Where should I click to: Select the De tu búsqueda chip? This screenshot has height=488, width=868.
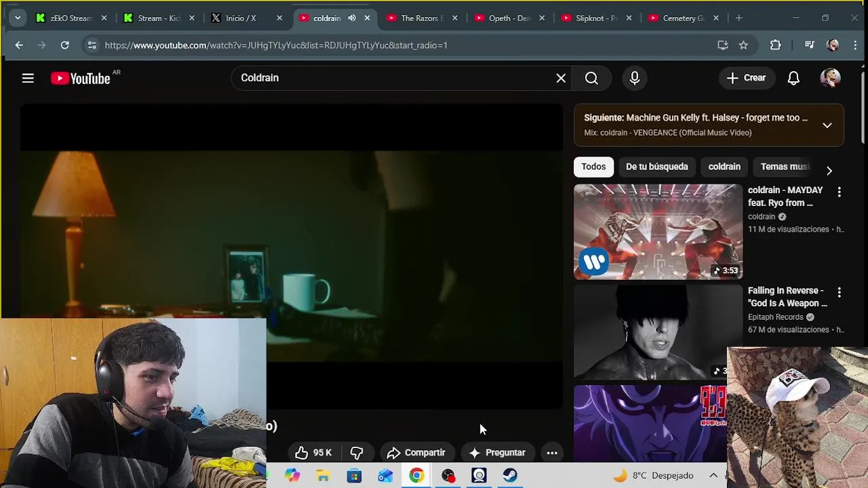pos(656,167)
